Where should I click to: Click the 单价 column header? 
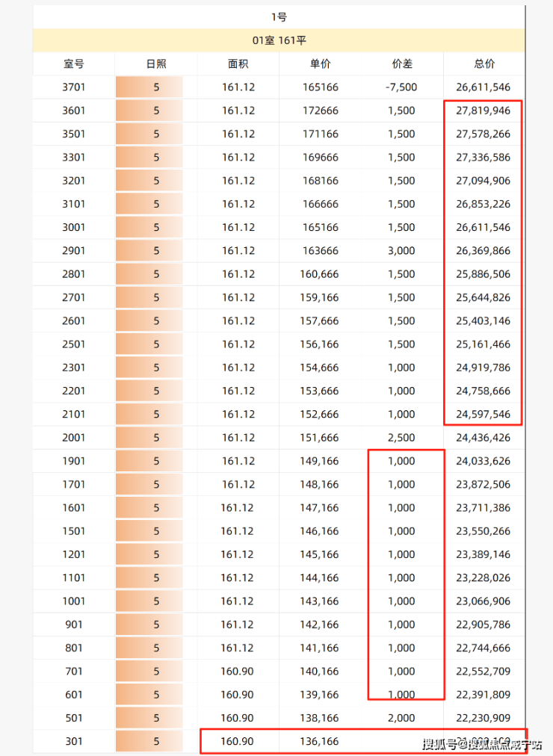(x=321, y=64)
